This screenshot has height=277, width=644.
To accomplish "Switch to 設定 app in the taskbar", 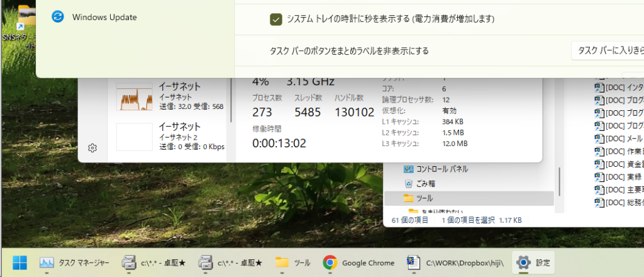I will [533, 263].
